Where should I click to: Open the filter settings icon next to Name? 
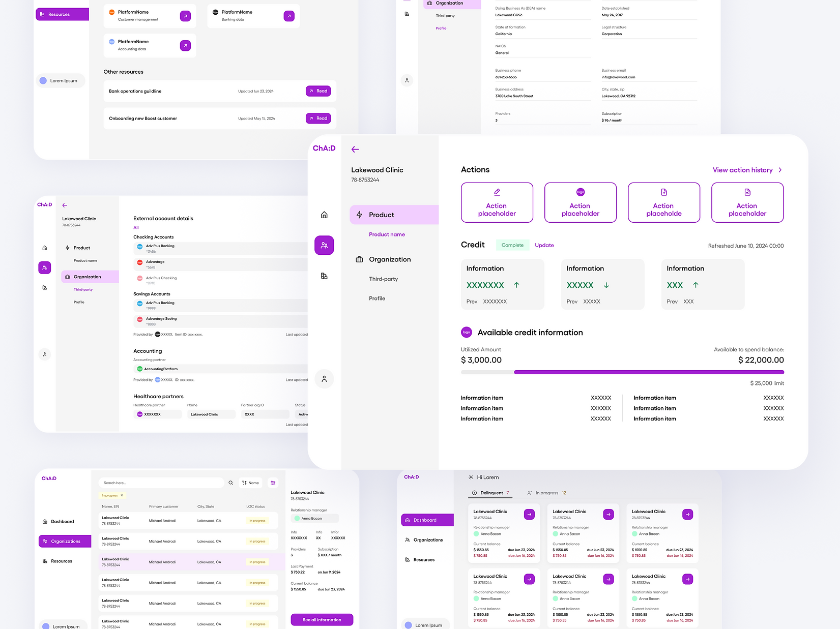point(273,483)
